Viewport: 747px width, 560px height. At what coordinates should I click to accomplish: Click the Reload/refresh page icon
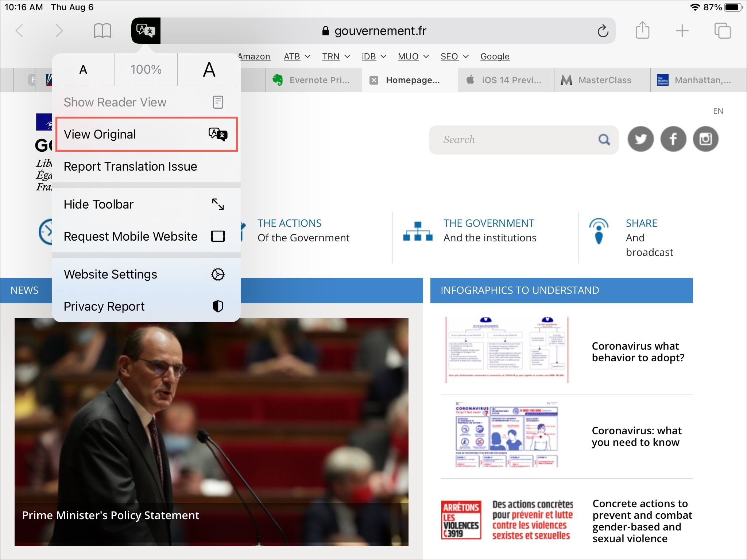(602, 31)
